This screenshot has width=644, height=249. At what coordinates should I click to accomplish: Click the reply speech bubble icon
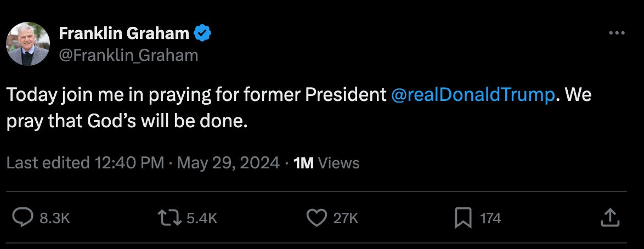pyautogui.click(x=22, y=218)
